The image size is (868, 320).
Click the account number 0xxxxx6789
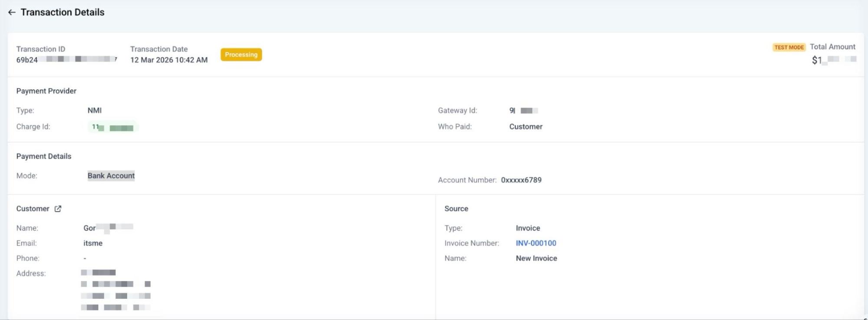[x=521, y=180]
